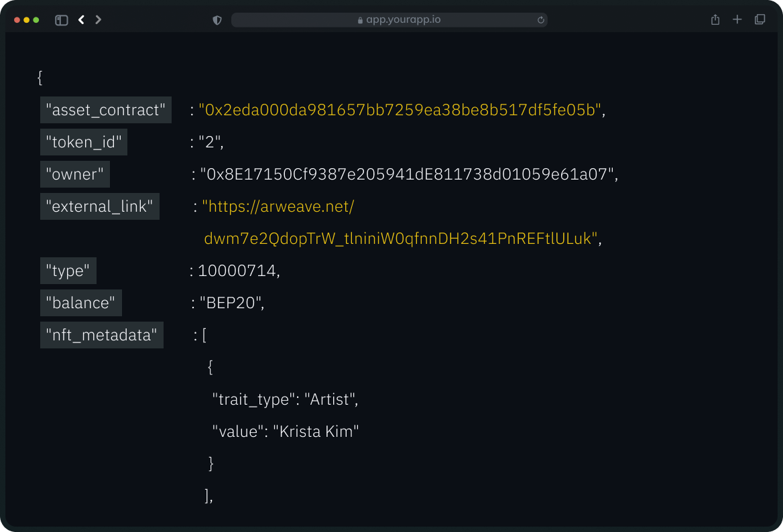This screenshot has height=532, width=783.
Task: Go back with the left chevron
Action: pyautogui.click(x=81, y=20)
